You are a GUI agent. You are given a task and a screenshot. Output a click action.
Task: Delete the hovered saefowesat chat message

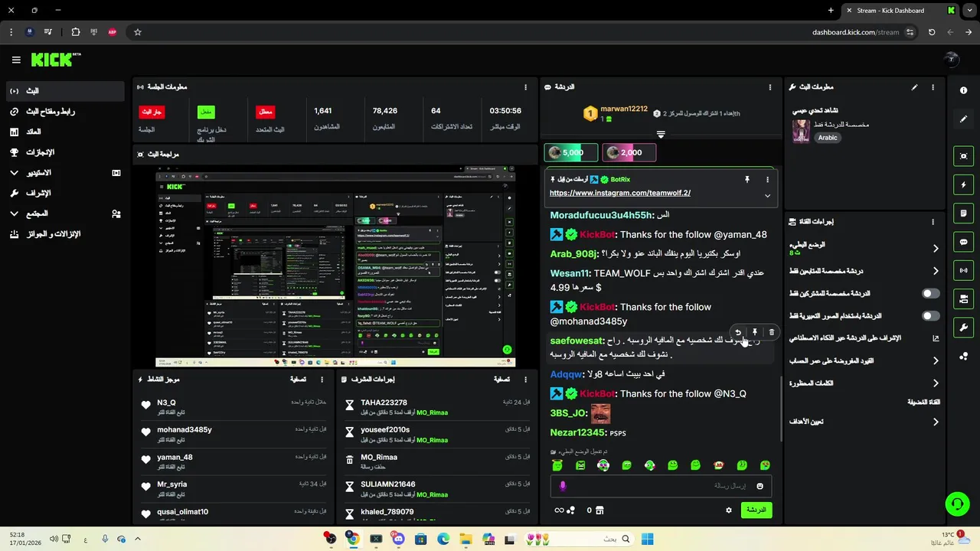pos(772,332)
